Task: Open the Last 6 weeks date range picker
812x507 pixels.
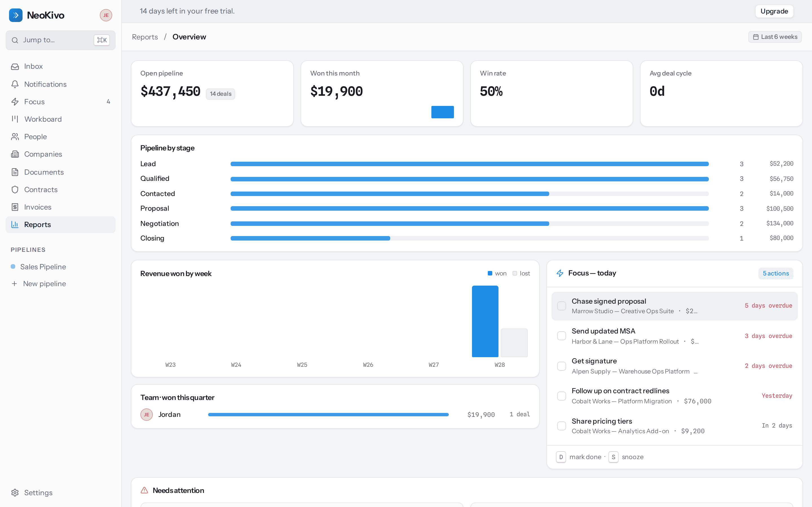Action: pos(775,37)
